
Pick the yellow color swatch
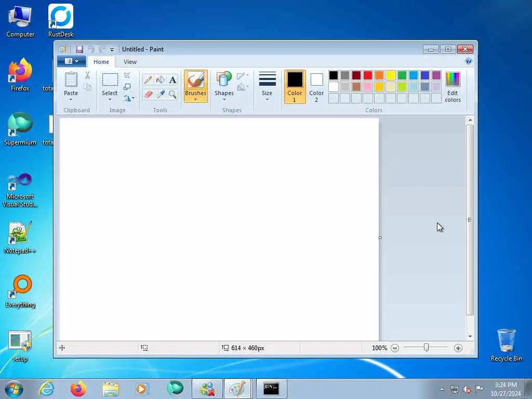click(391, 75)
